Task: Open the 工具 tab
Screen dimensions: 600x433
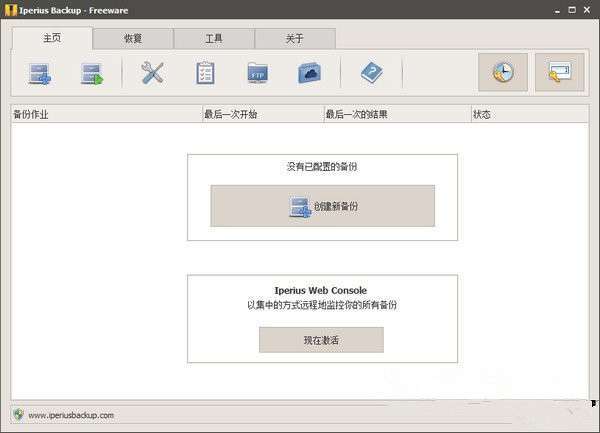Action: coord(214,39)
